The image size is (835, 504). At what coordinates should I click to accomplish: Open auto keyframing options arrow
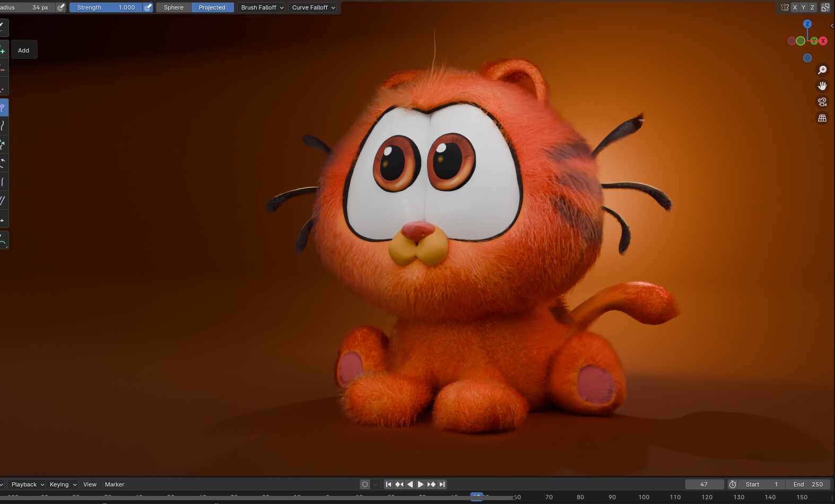coord(375,484)
